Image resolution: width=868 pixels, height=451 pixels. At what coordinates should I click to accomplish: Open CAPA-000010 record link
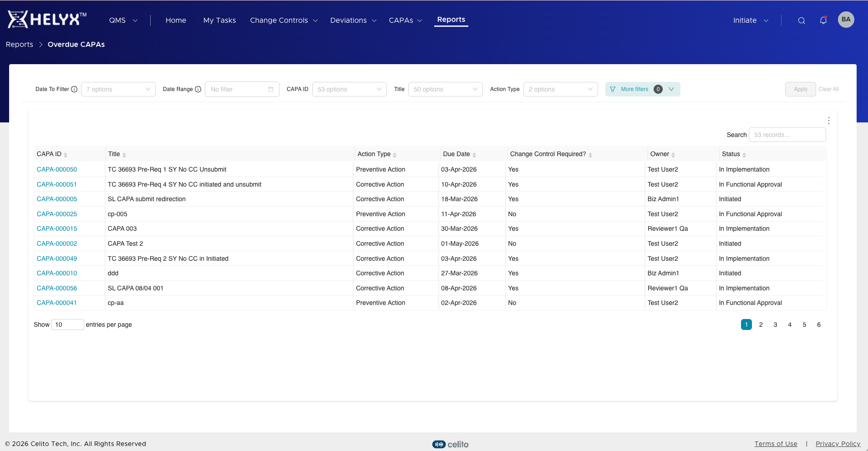(57, 273)
